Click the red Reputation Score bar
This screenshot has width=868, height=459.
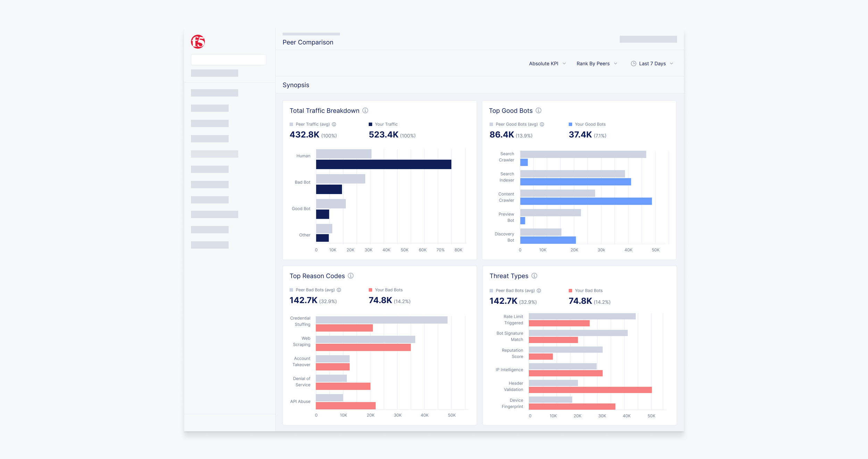tap(541, 357)
